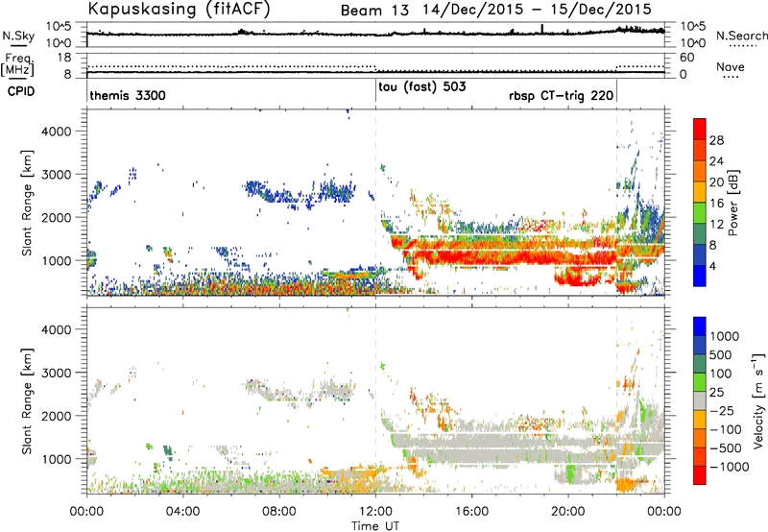
Task: Click the 4000 tick of the power panel
Action: pyautogui.click(x=56, y=132)
